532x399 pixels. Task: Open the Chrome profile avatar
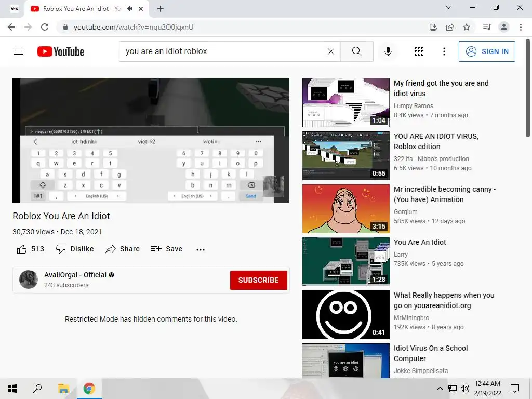point(504,27)
